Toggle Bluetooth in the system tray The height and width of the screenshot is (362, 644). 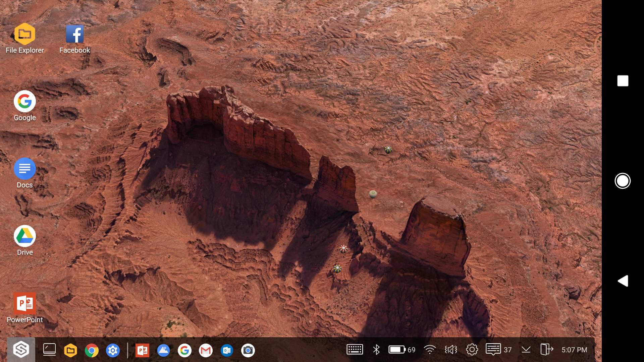tap(376, 350)
